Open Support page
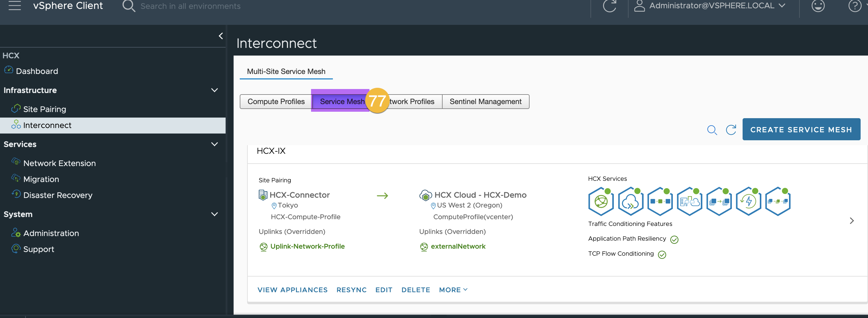868x318 pixels. pyautogui.click(x=39, y=249)
